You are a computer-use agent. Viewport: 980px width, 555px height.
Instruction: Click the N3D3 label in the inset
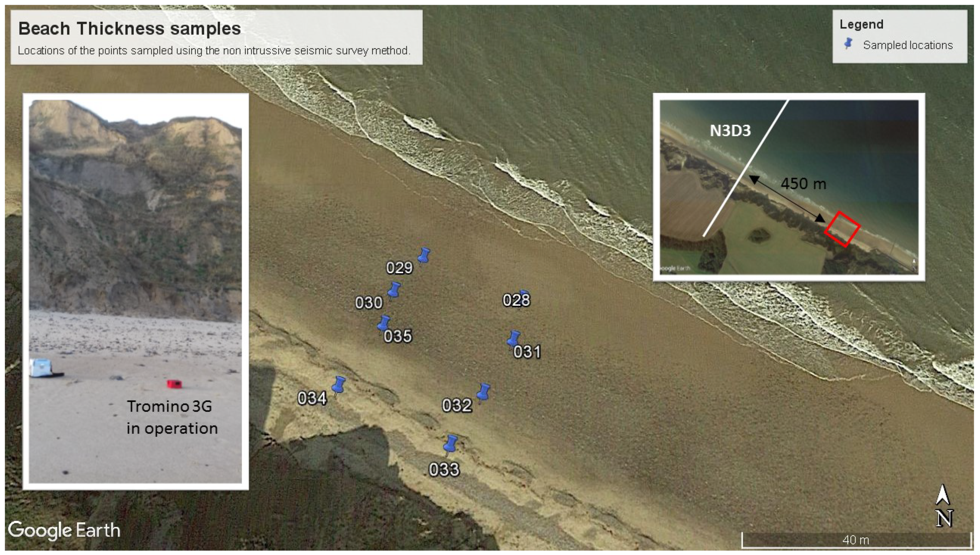pyautogui.click(x=730, y=131)
